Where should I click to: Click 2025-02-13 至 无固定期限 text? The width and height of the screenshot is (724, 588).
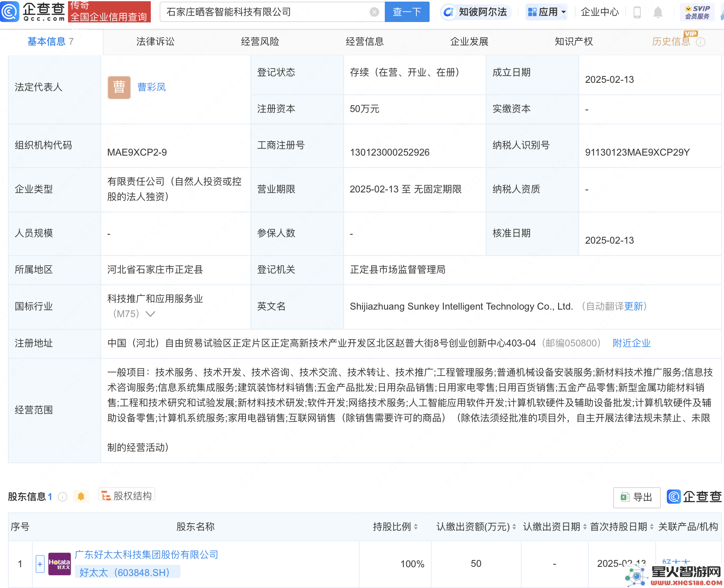[x=406, y=189]
